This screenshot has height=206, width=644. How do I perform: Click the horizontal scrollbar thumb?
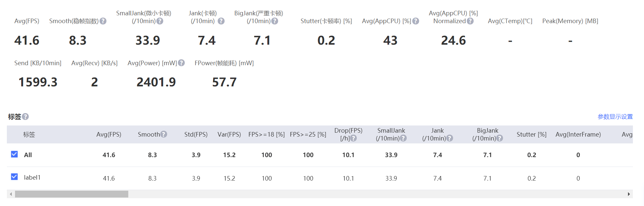pyautogui.click(x=71, y=194)
